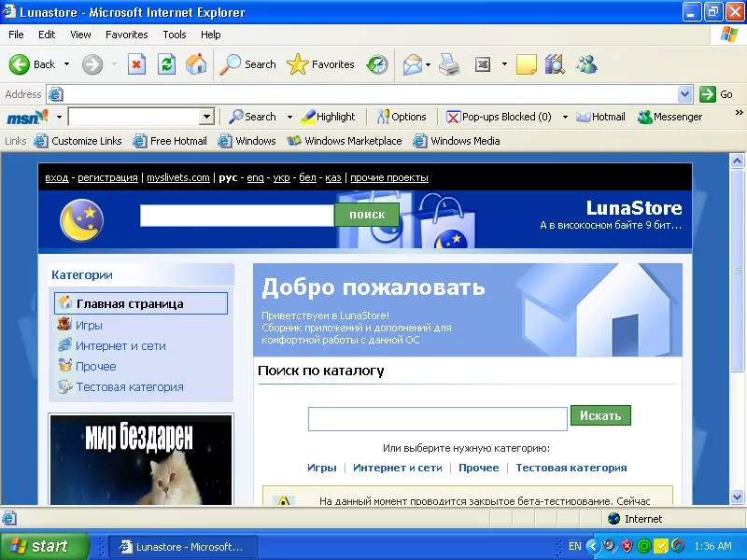The image size is (747, 560).
Task: Open the Help menu
Action: point(211,35)
